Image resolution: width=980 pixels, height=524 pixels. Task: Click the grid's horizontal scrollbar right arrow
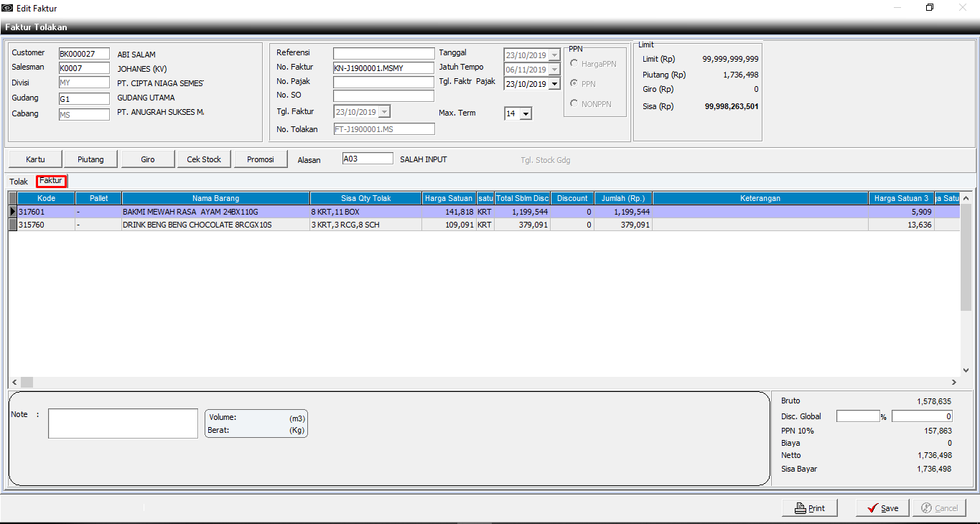[954, 383]
